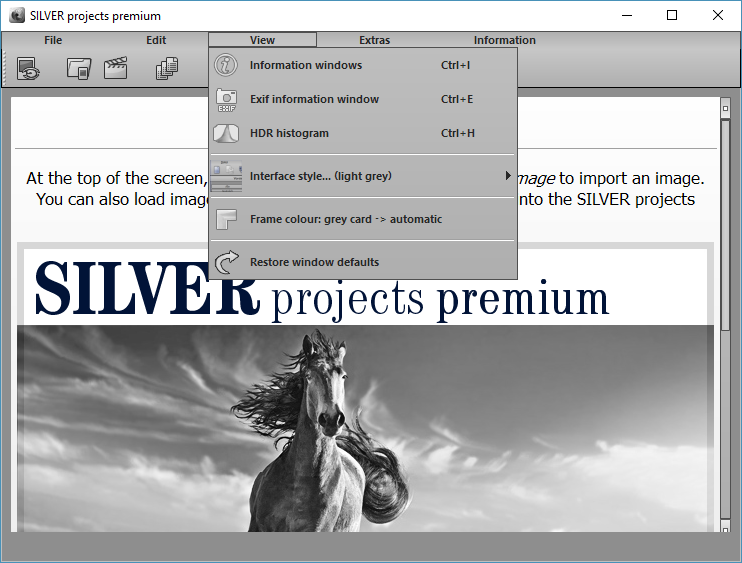Click the running horse welcome image

[365, 428]
